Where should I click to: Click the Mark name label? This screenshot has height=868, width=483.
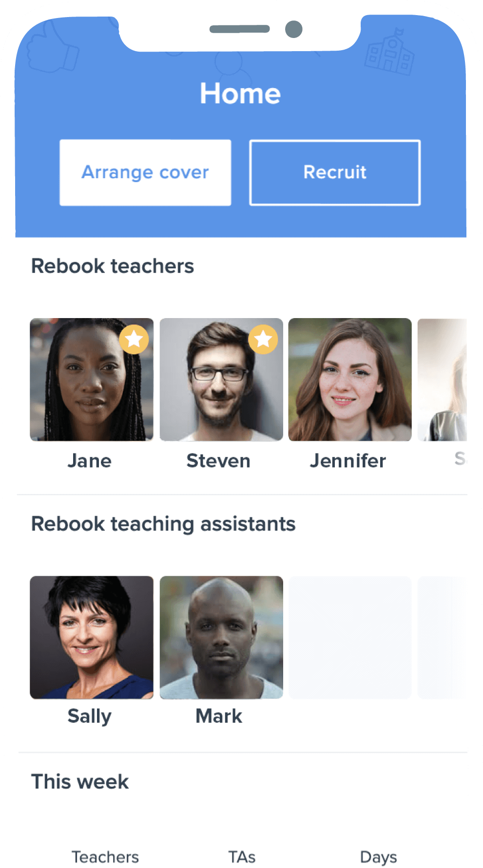tap(219, 716)
